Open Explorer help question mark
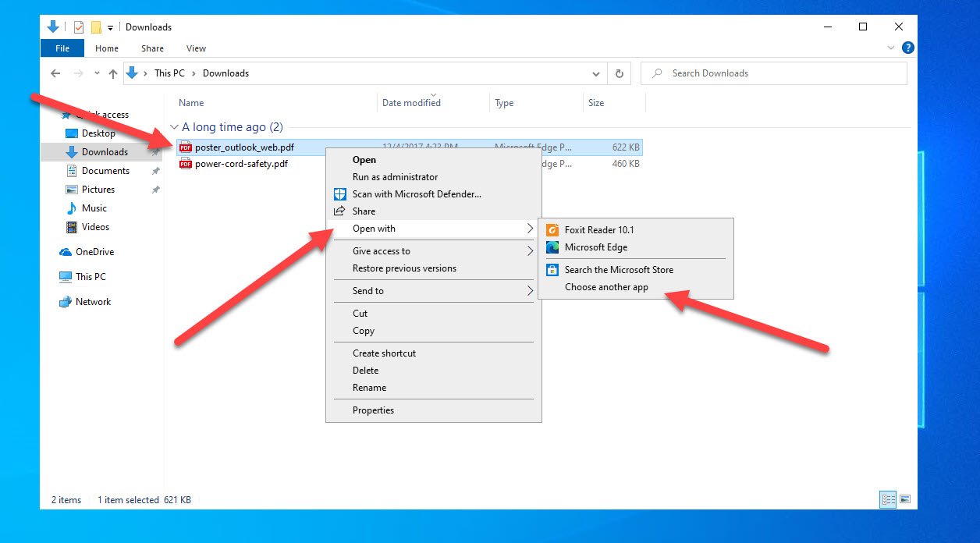 click(x=908, y=48)
